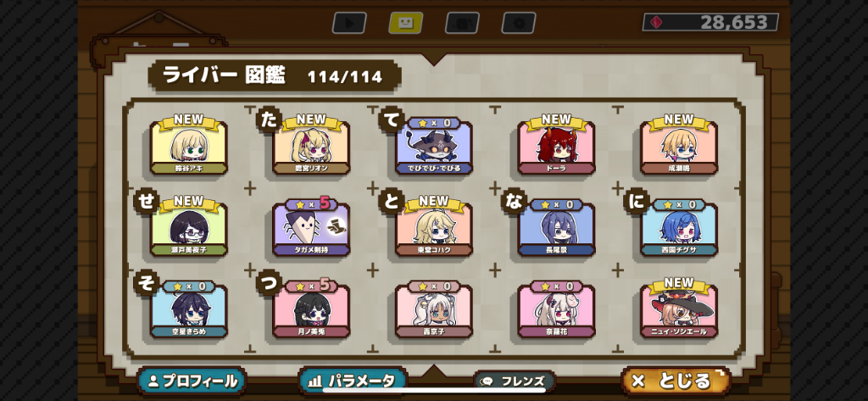The width and height of the screenshot is (868, 401).
Task: Select the yellow face icon tab
Action: click(x=405, y=23)
